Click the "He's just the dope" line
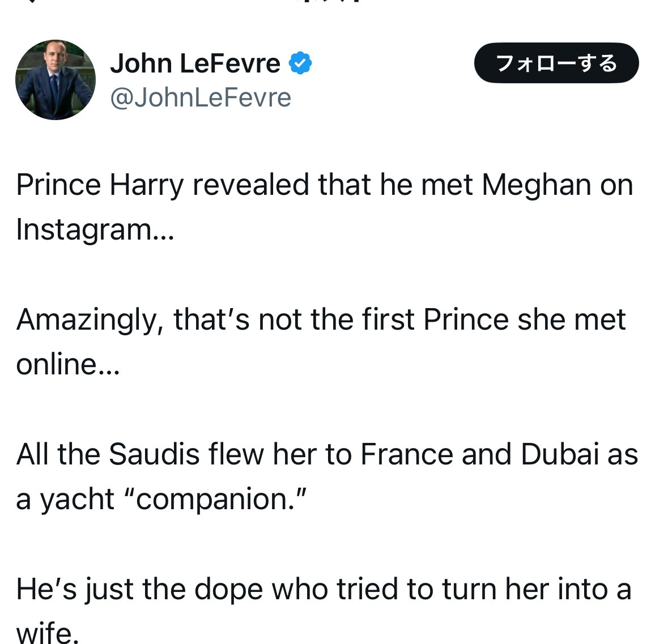The width and height of the screenshot is (668, 644). (x=323, y=589)
